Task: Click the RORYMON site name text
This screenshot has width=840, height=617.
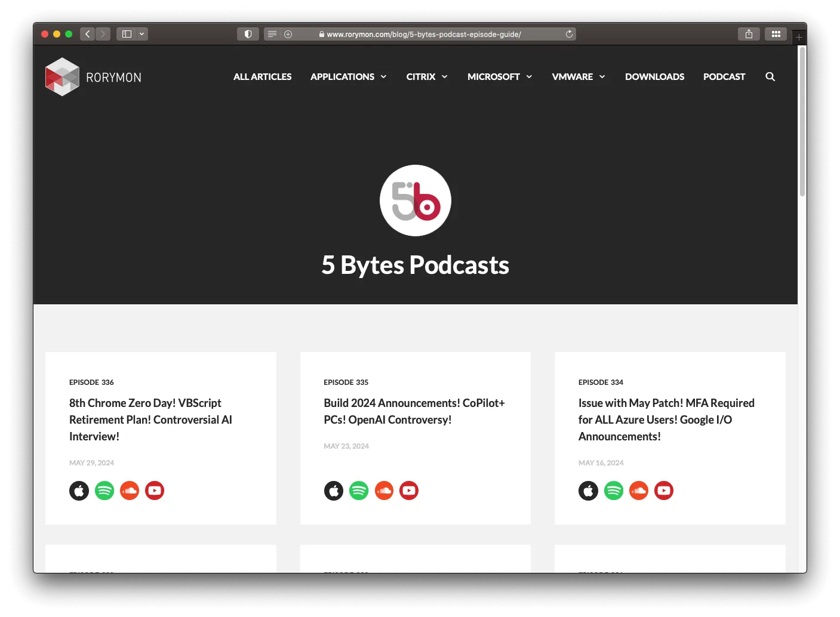Action: point(113,78)
